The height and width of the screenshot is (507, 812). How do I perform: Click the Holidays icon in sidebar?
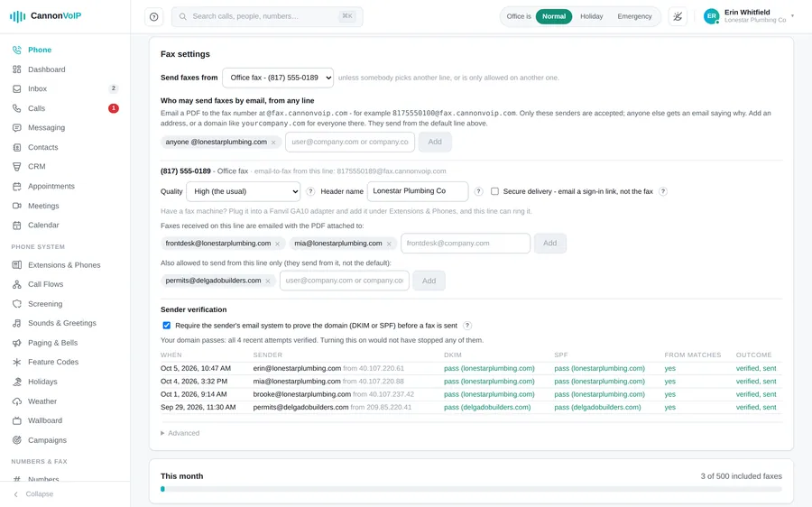17,382
